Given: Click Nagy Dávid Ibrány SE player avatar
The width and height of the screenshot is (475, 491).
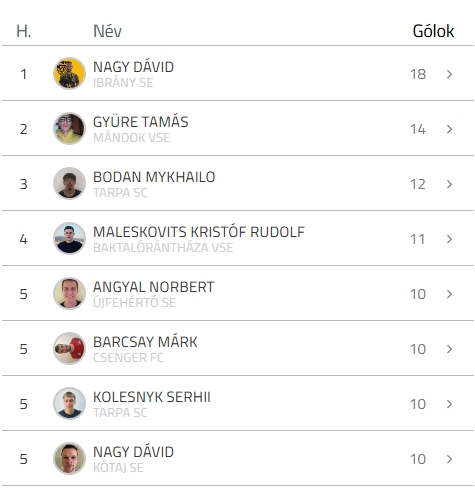Looking at the screenshot, I should 69,73.
